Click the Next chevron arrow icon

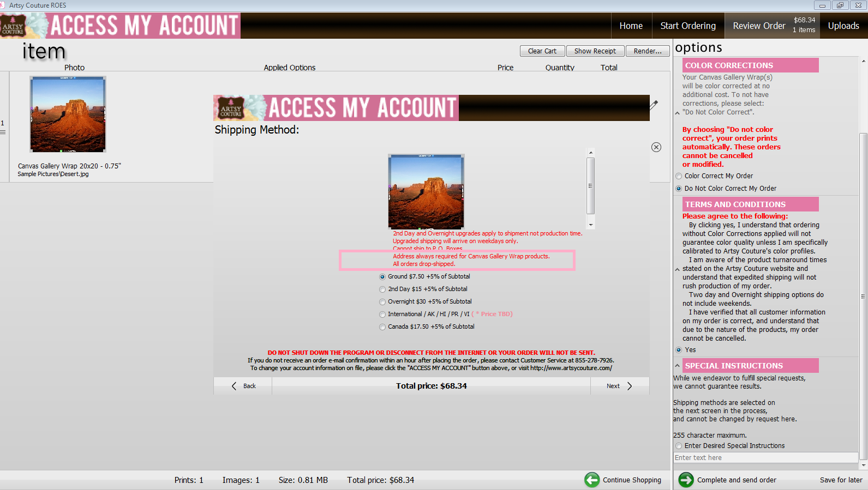[630, 386]
